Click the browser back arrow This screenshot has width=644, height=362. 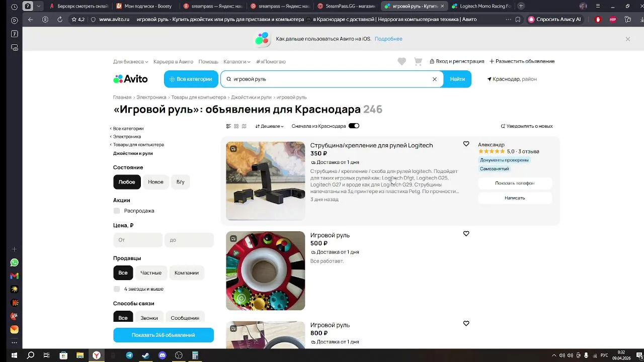coord(30,19)
